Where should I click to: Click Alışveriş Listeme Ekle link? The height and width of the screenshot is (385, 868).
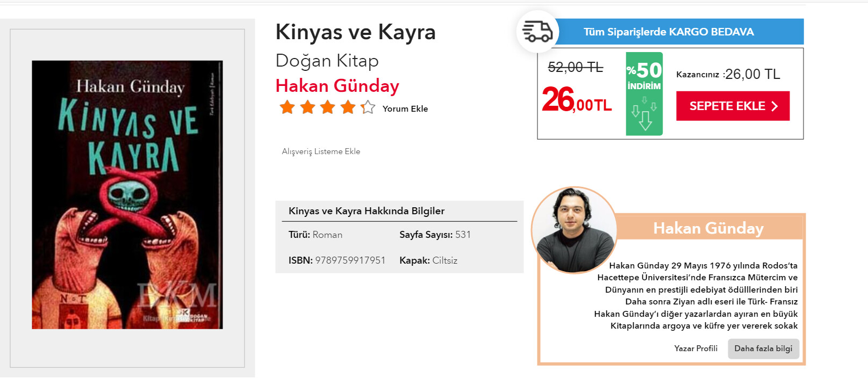[321, 151]
